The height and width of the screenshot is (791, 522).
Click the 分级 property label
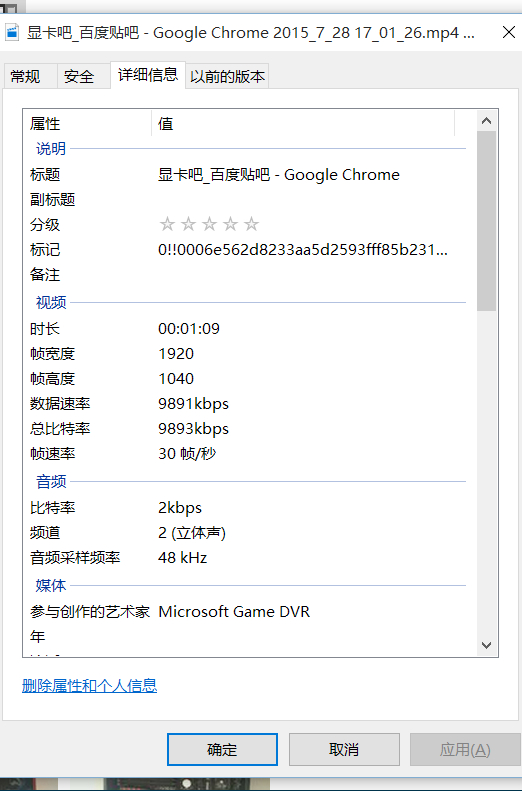click(45, 224)
